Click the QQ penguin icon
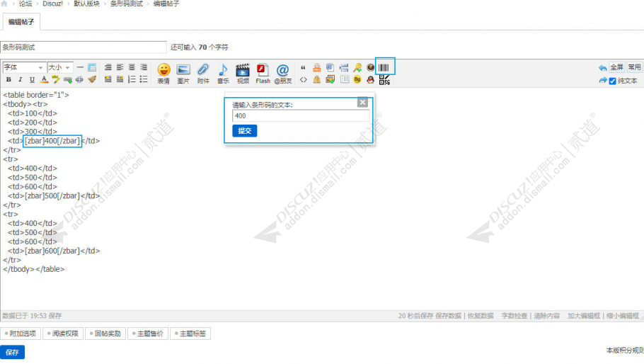The width and height of the screenshot is (644, 364). (370, 80)
